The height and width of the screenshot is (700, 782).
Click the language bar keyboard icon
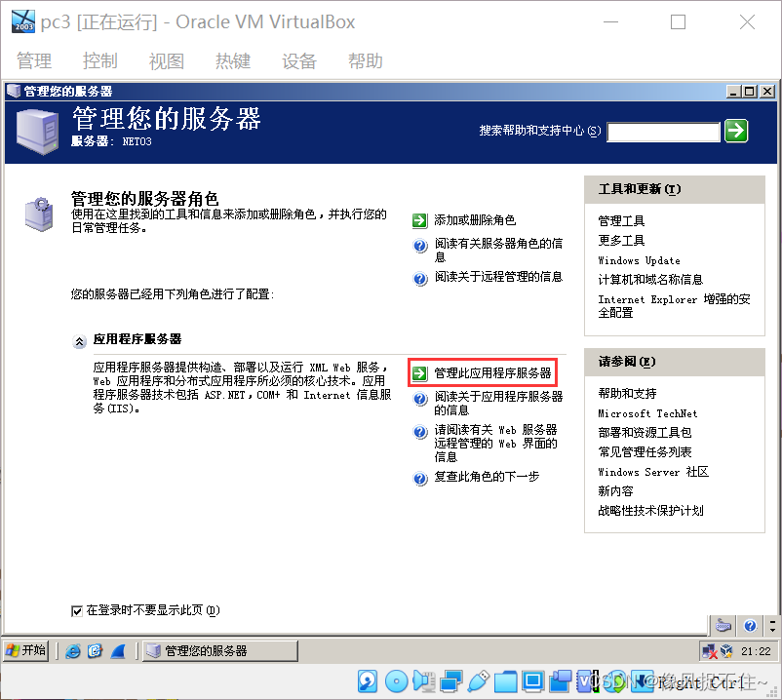point(723,625)
